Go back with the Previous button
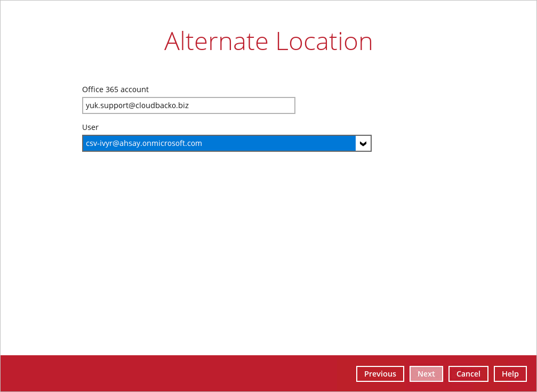The height and width of the screenshot is (392, 537). 380,374
